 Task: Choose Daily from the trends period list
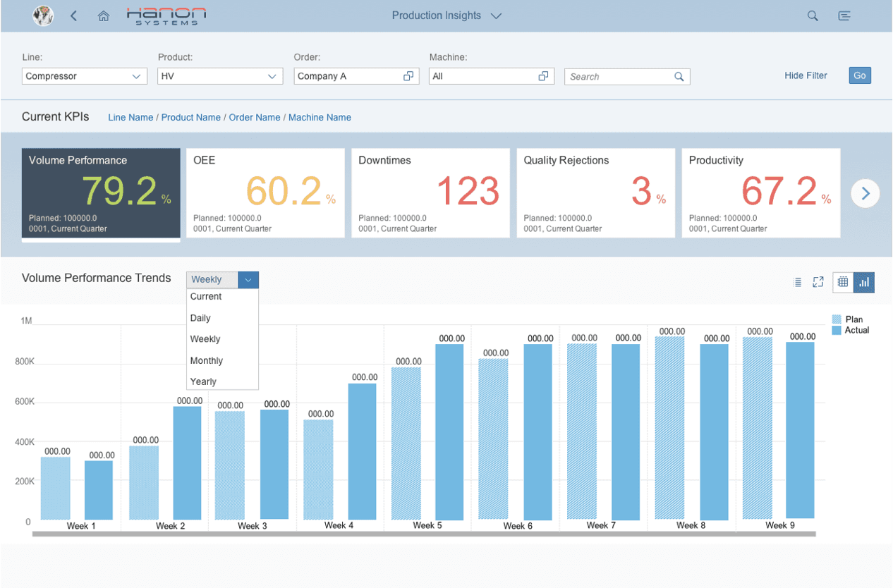click(x=200, y=318)
